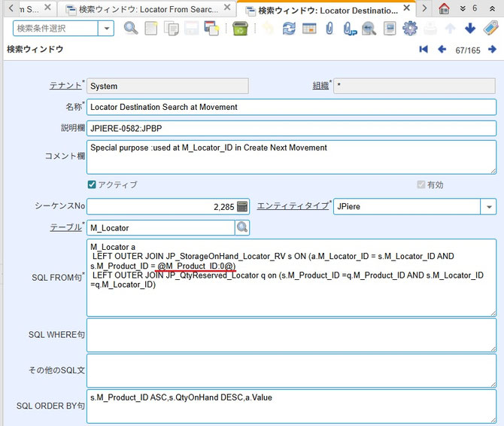Screen dimensions: 504x426
Task: Close the Locator From Search tab
Action: (227, 8)
